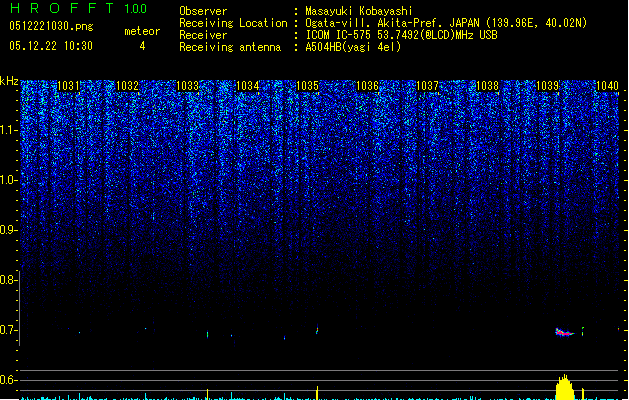
Task: Click the 0.8 kHz frequency label
Action: (8, 280)
